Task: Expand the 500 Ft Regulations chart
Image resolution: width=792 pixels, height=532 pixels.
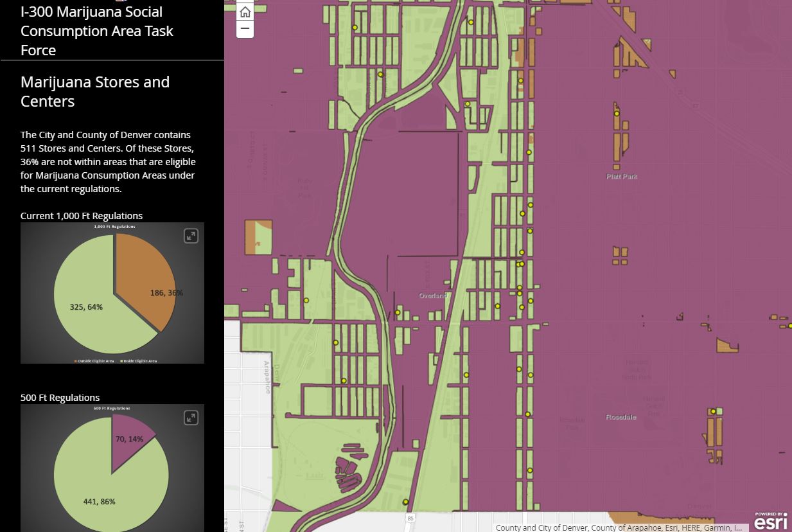Action: [x=191, y=418]
